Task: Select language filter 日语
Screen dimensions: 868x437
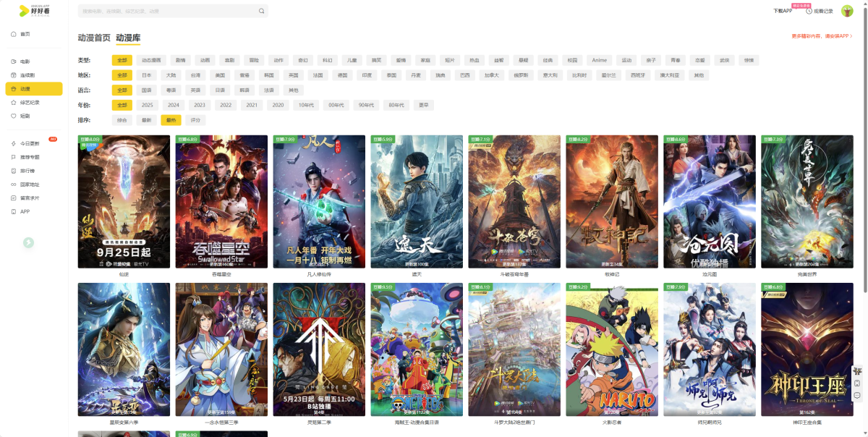Action: click(x=219, y=90)
